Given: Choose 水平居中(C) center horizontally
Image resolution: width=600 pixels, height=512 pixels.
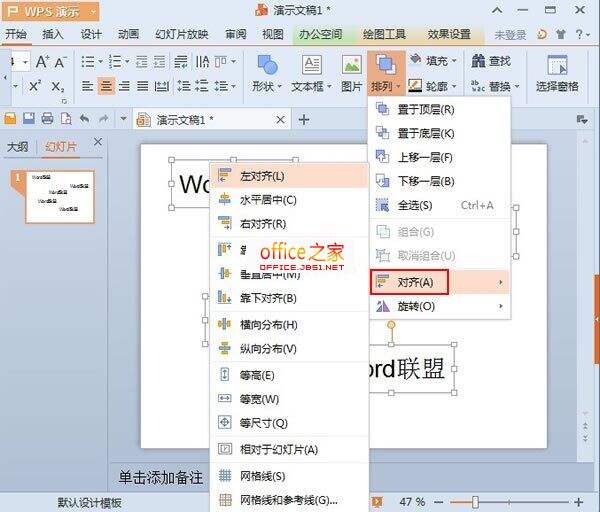Looking at the screenshot, I should point(290,200).
